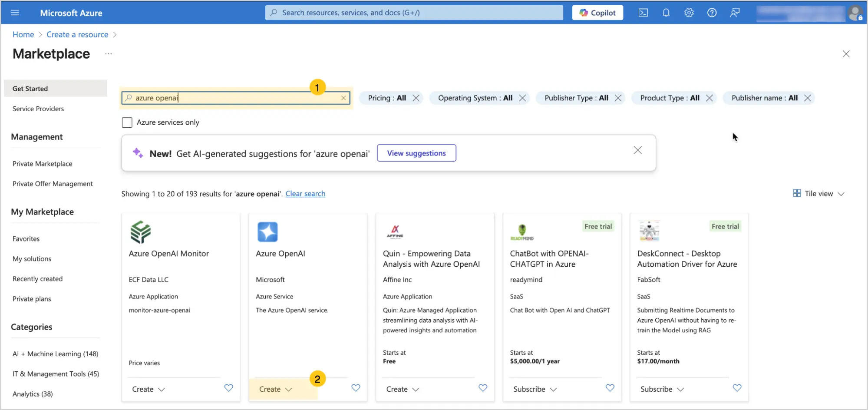The width and height of the screenshot is (868, 410).
Task: Remove the Publisher name filter
Action: (807, 98)
